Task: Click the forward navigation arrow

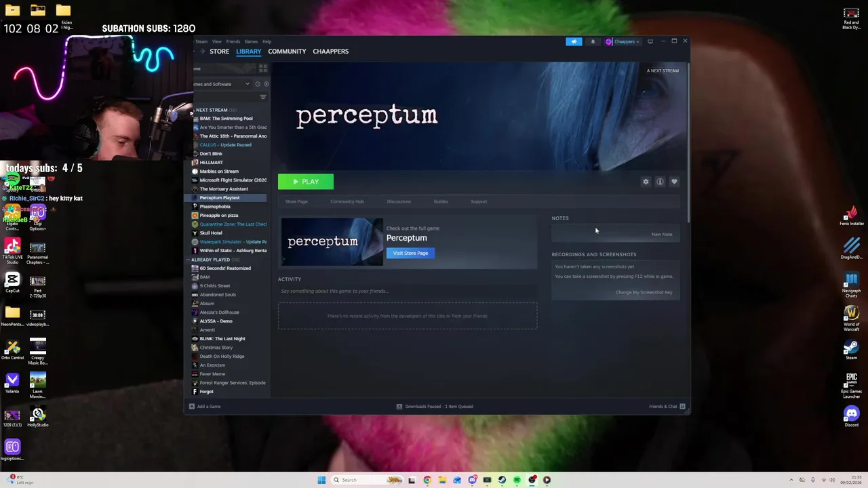Action: [x=203, y=52]
